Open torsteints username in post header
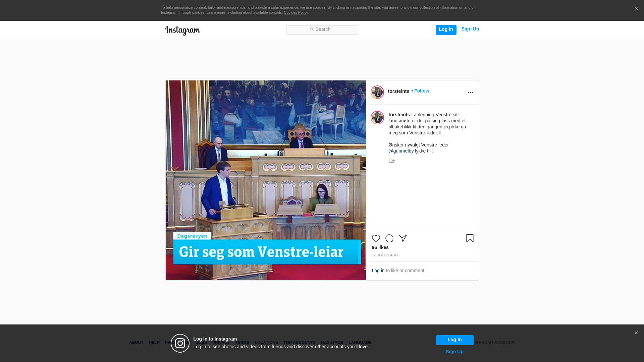The width and height of the screenshot is (644, 362). pos(398,91)
